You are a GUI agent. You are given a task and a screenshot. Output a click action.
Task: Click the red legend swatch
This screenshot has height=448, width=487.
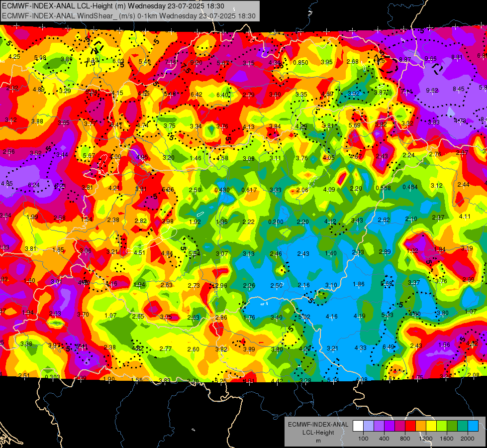pos(410,426)
